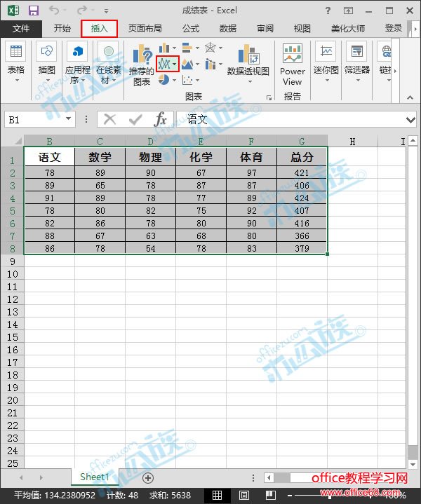
Task: Insert an area chart icon
Action: (x=187, y=64)
